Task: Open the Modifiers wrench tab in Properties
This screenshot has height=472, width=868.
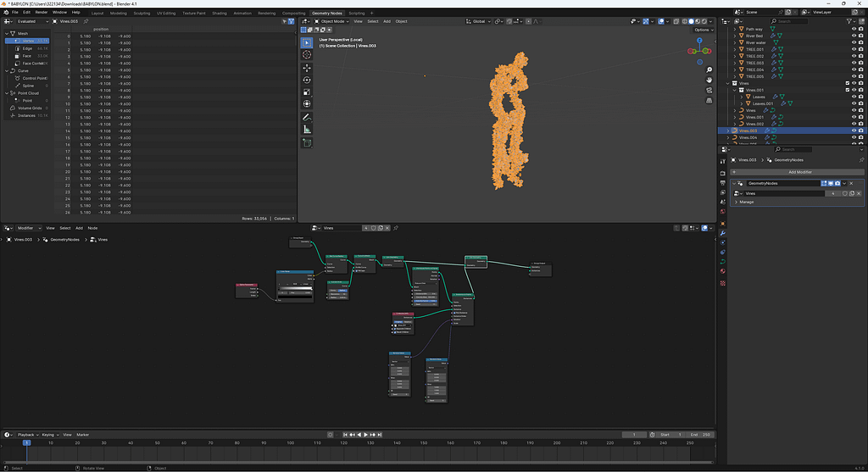Action: [x=722, y=233]
